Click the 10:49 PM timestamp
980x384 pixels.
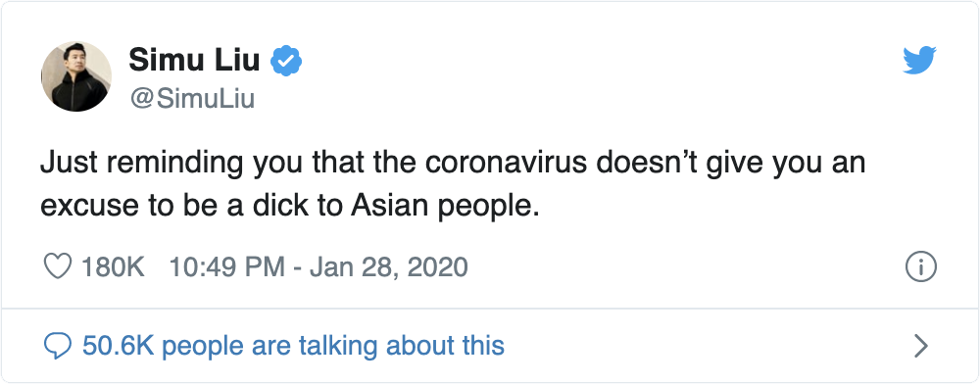pyautogui.click(x=227, y=267)
